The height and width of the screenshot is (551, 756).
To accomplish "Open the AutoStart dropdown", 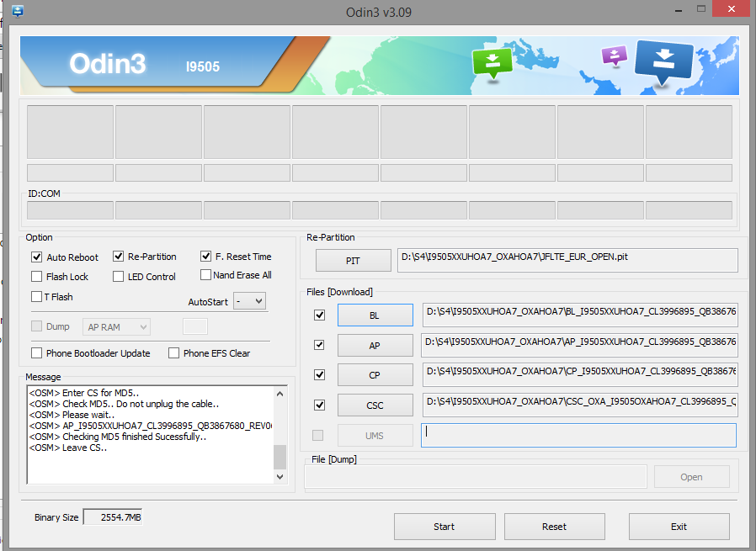I will [250, 301].
